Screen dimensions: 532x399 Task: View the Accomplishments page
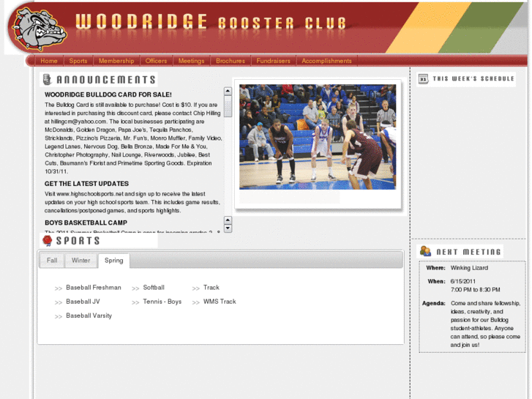coord(326,61)
